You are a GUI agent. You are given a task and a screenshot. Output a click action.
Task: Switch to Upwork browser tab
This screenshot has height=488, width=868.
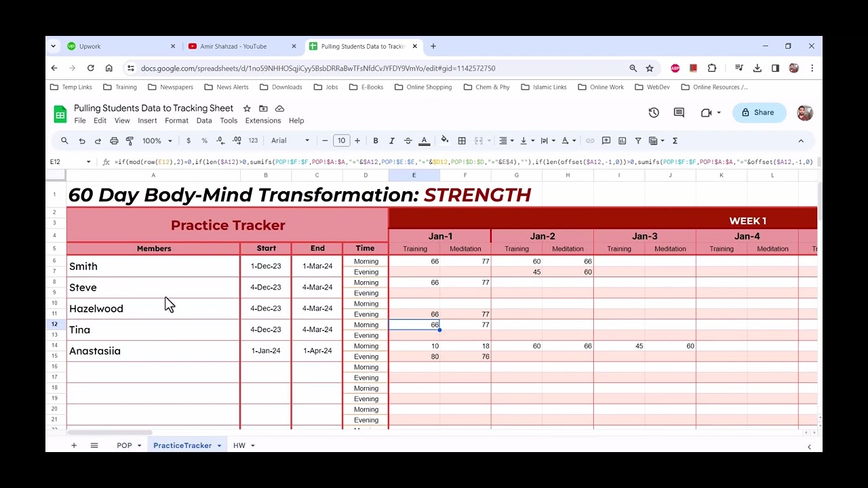click(121, 46)
